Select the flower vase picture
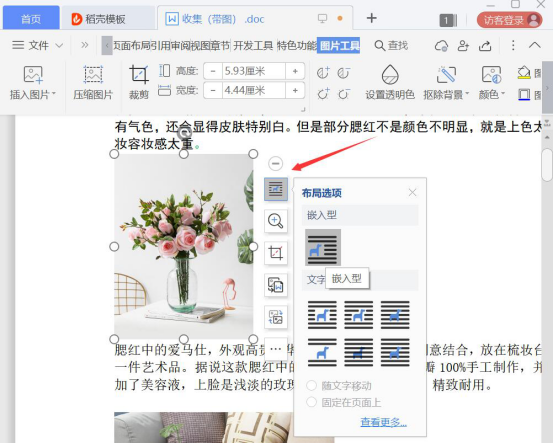554x444 pixels. [183, 247]
